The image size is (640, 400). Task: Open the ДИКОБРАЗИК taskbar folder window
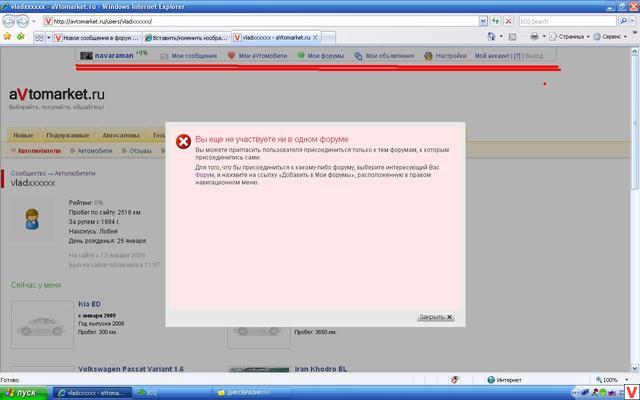pos(252,393)
